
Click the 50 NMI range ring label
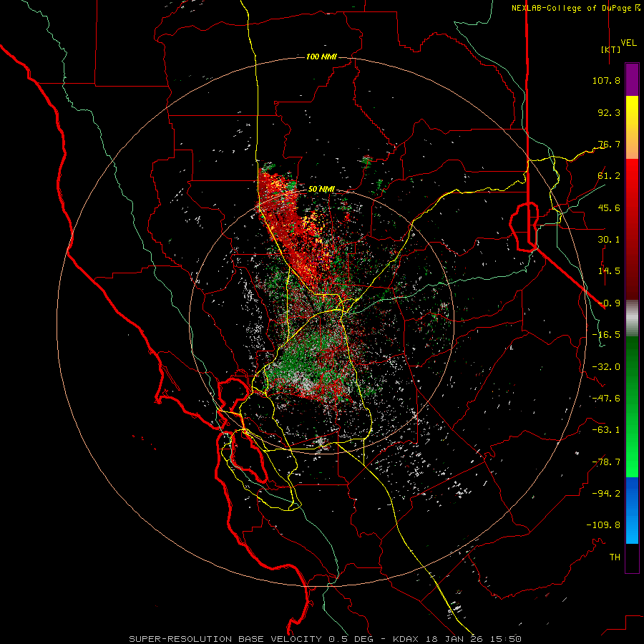[321, 190]
